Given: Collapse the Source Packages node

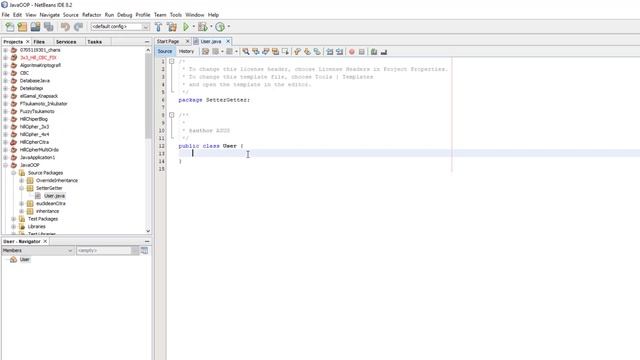Looking at the screenshot, I should (13, 173).
